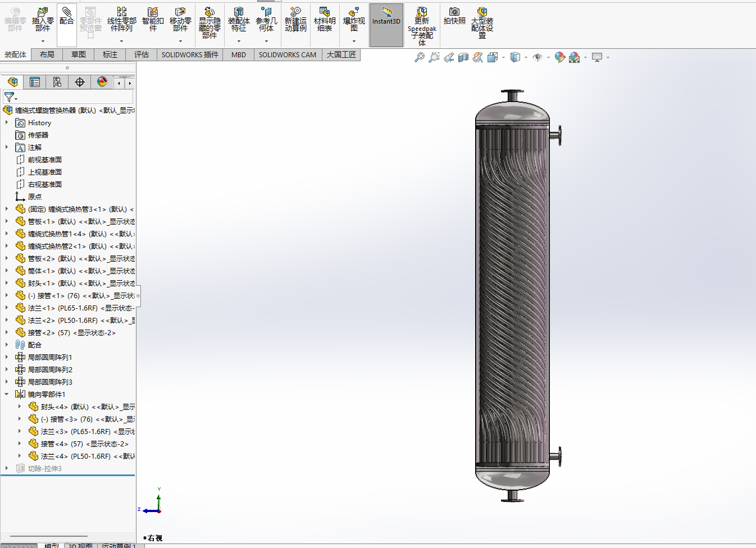Click the Apply Scene icon
This screenshot has height=548, width=756.
[574, 57]
